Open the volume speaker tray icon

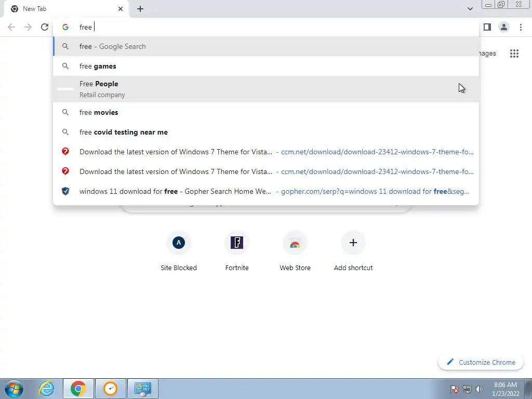click(479, 389)
